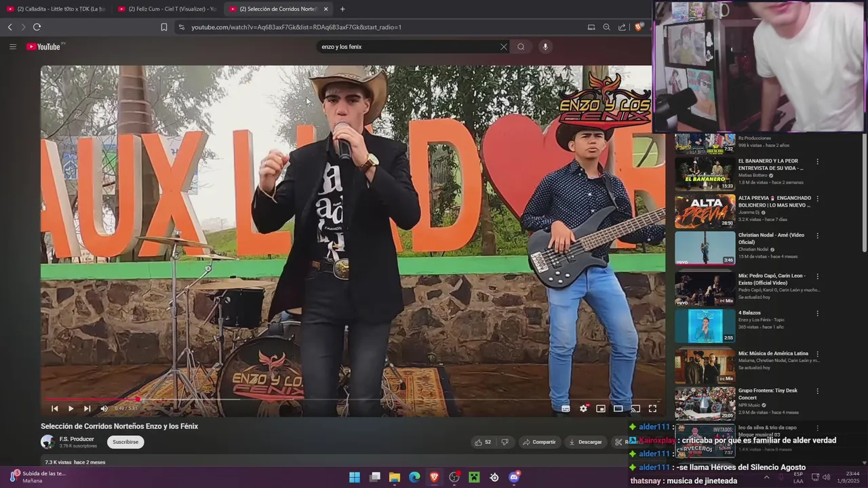868x488 pixels.
Task: Open the YouTube hamburger guide menu
Action: [x=12, y=47]
